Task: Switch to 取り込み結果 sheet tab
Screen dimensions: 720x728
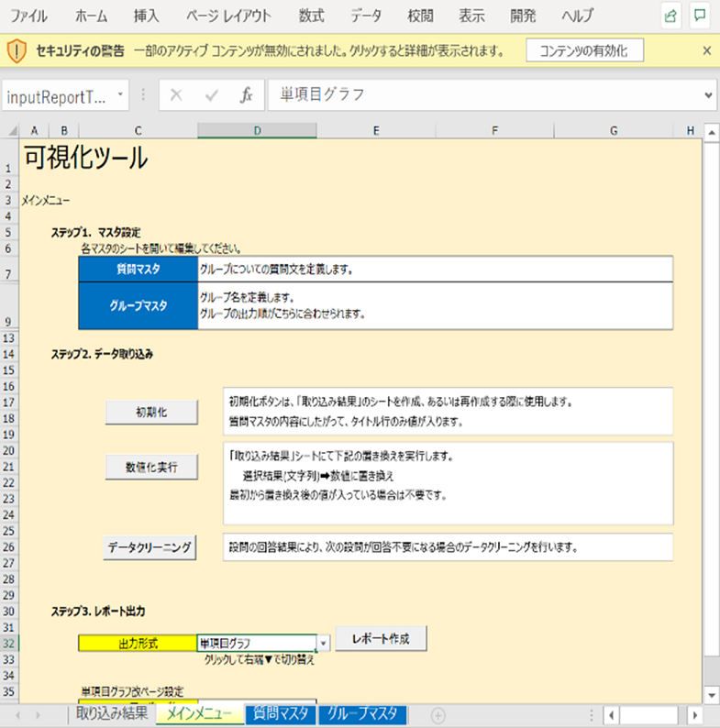Action: pos(112,713)
